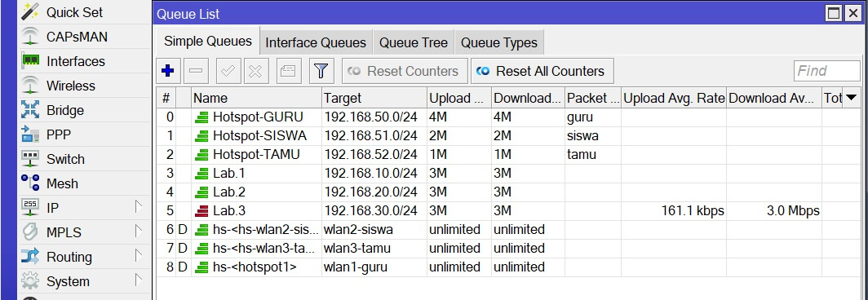The image size is (868, 300).
Task: Click the Reset All Counters button
Action: [542, 72]
